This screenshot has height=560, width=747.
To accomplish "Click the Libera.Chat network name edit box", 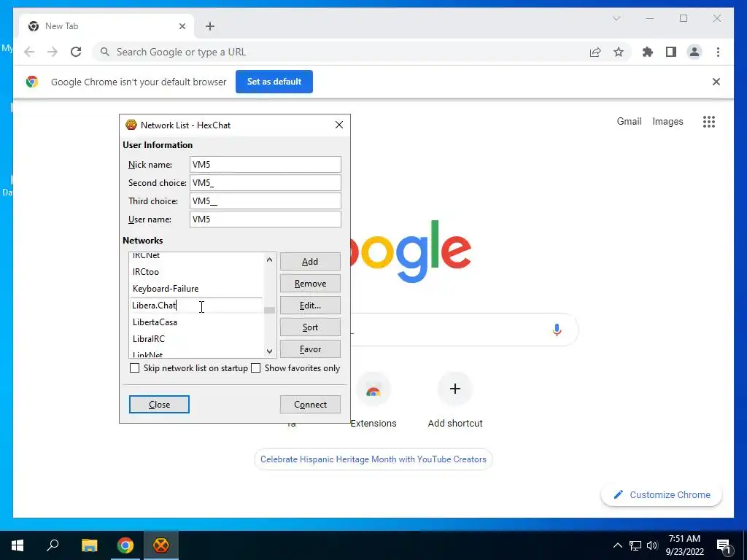I will point(196,306).
